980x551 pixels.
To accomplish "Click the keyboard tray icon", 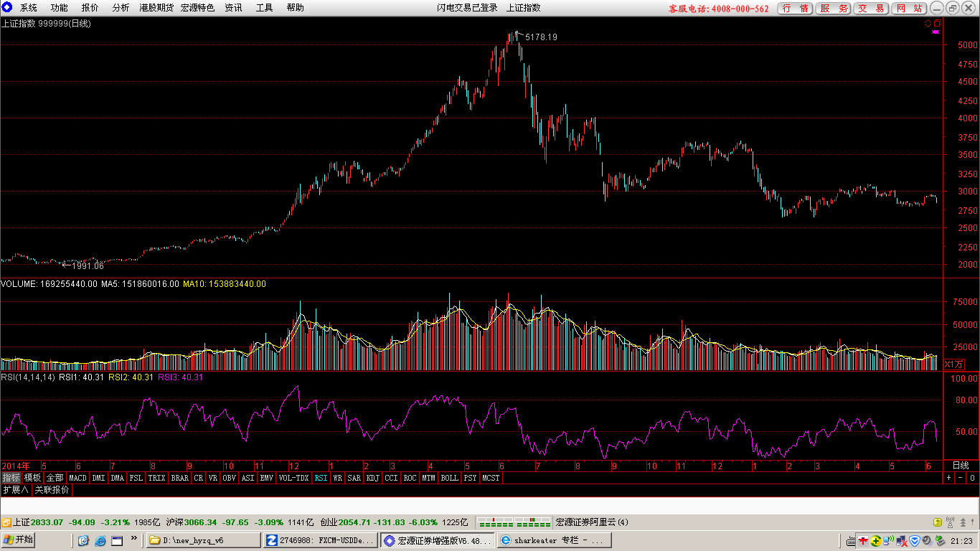I will pyautogui.click(x=852, y=541).
